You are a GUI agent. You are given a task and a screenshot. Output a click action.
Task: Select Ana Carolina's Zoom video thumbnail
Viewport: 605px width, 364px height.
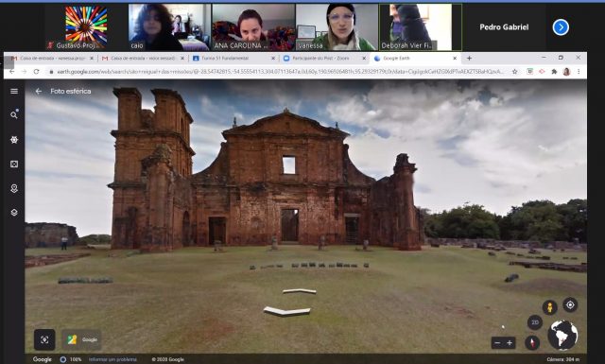point(253,27)
